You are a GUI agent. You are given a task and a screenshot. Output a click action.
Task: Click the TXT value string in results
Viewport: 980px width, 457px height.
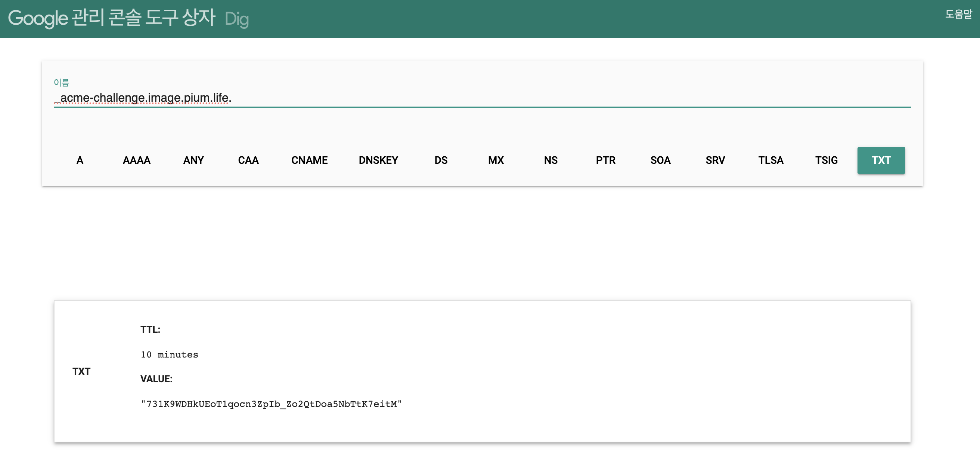271,404
